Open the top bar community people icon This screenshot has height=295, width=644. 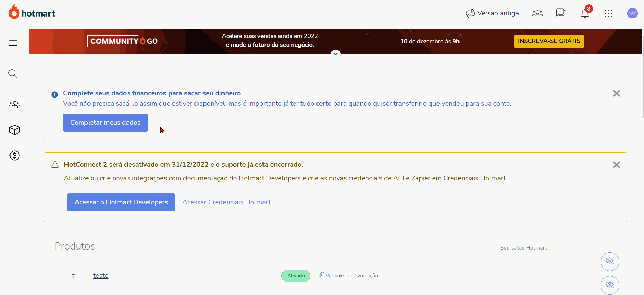(538, 13)
